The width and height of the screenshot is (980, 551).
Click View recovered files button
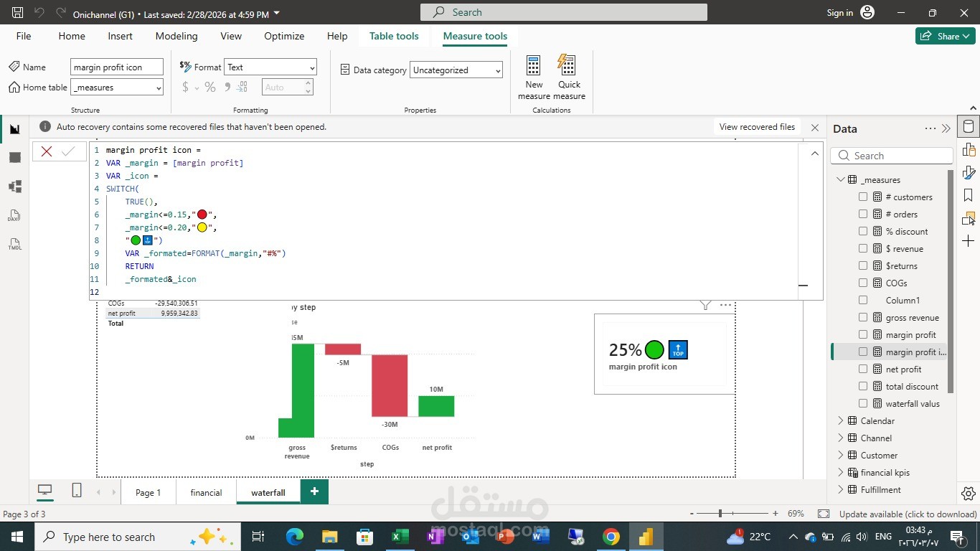click(x=757, y=127)
